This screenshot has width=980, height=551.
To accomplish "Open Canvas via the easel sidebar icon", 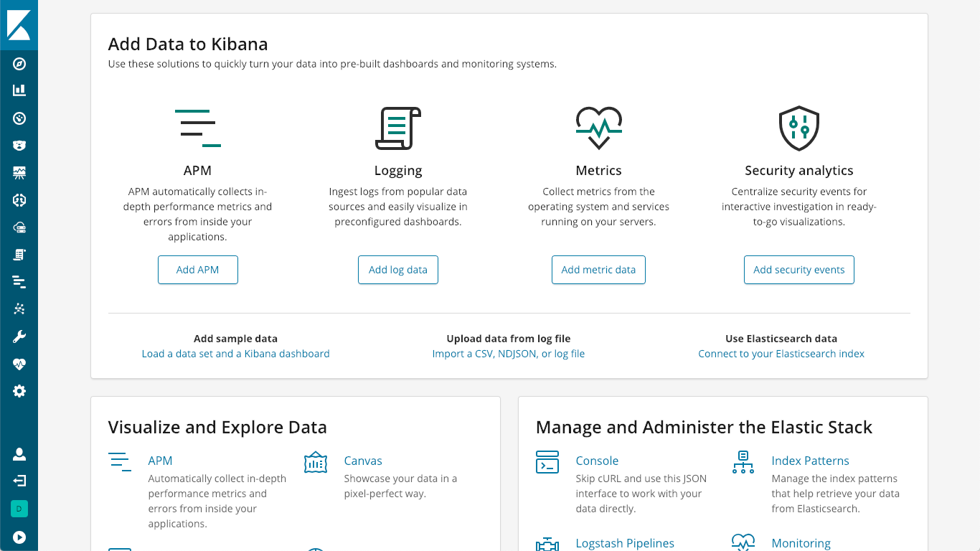I will tap(19, 173).
